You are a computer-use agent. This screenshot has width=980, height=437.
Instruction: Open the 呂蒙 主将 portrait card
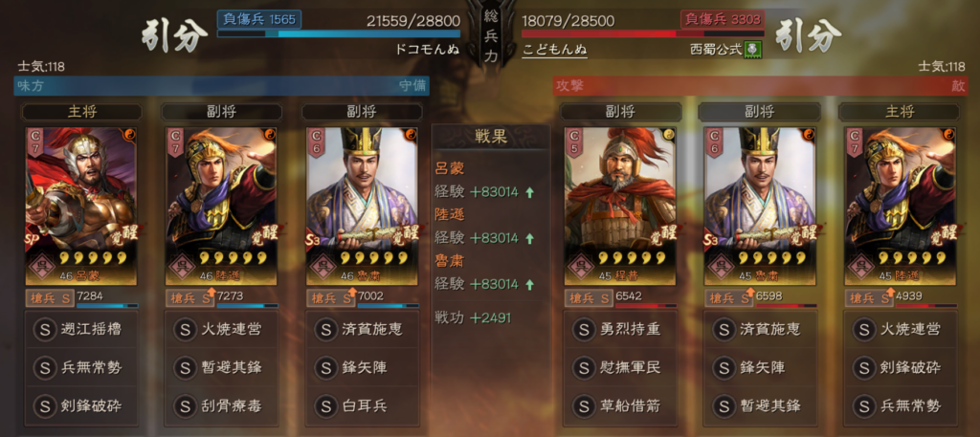(81, 206)
